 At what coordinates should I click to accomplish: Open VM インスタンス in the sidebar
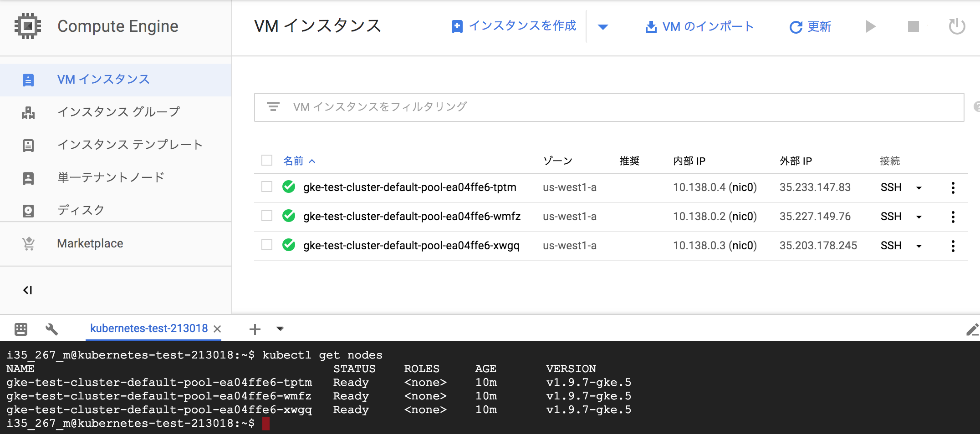pos(116,80)
